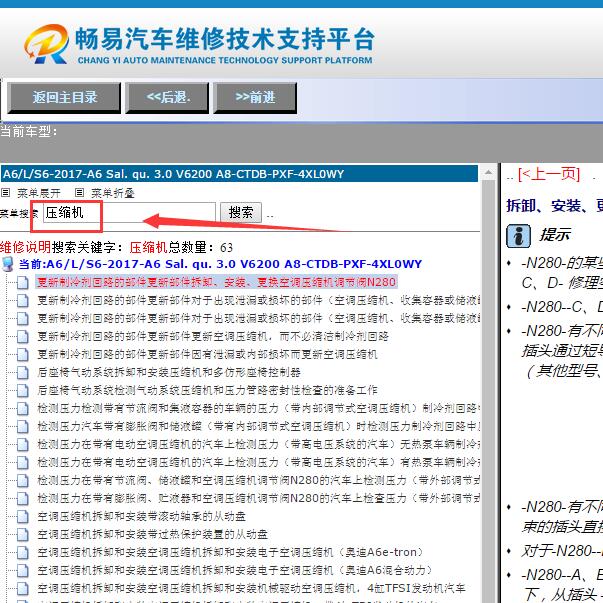
Task: Click document icon beside 因有泄漏或内部损坏 row
Action: point(23,354)
